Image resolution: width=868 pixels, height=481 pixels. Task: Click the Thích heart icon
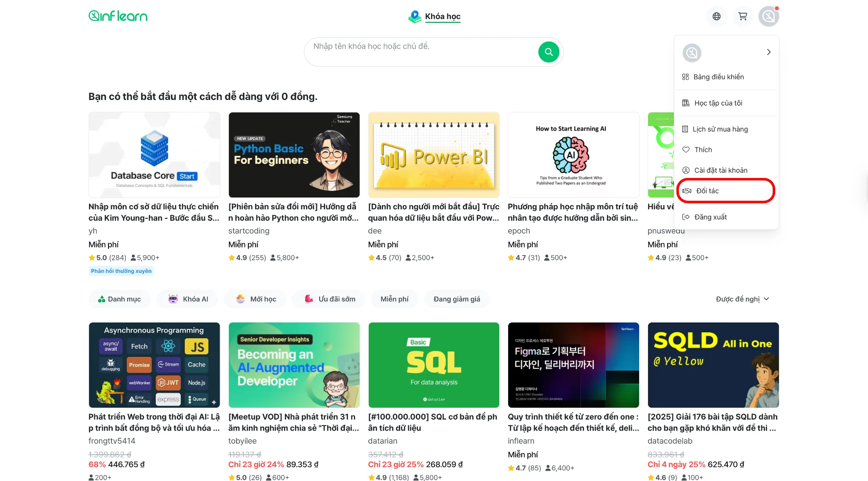(686, 150)
